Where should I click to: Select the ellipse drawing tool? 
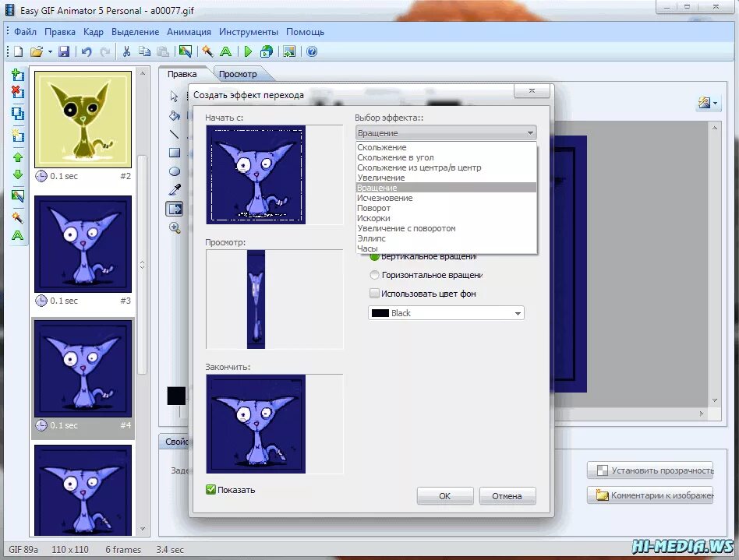[x=175, y=171]
